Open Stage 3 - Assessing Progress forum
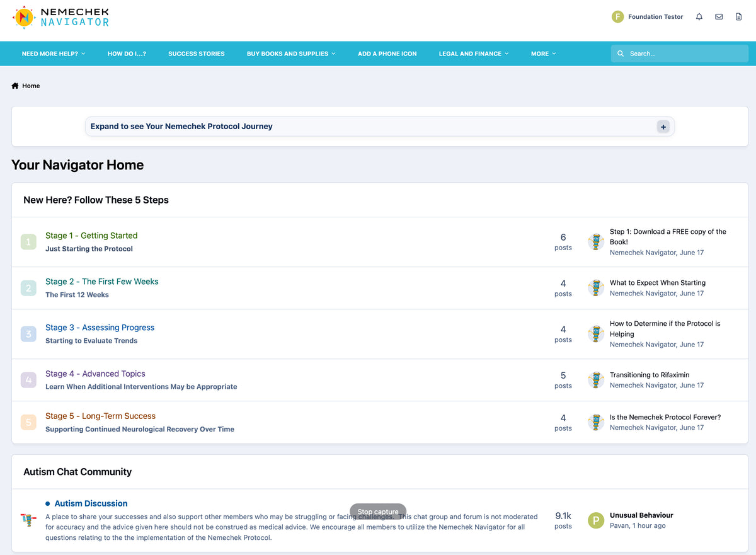Viewport: 756px width, 555px height. 100,328
